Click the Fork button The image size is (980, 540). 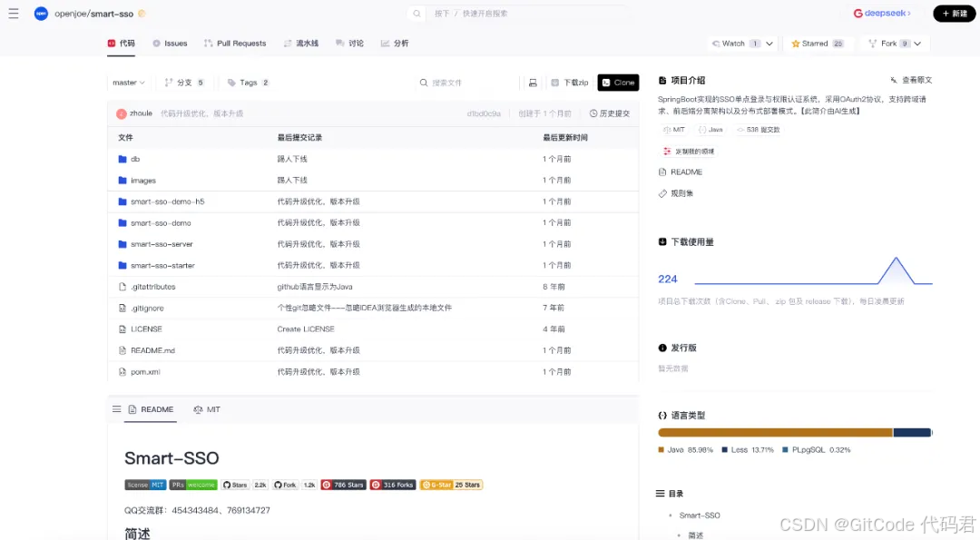point(888,44)
